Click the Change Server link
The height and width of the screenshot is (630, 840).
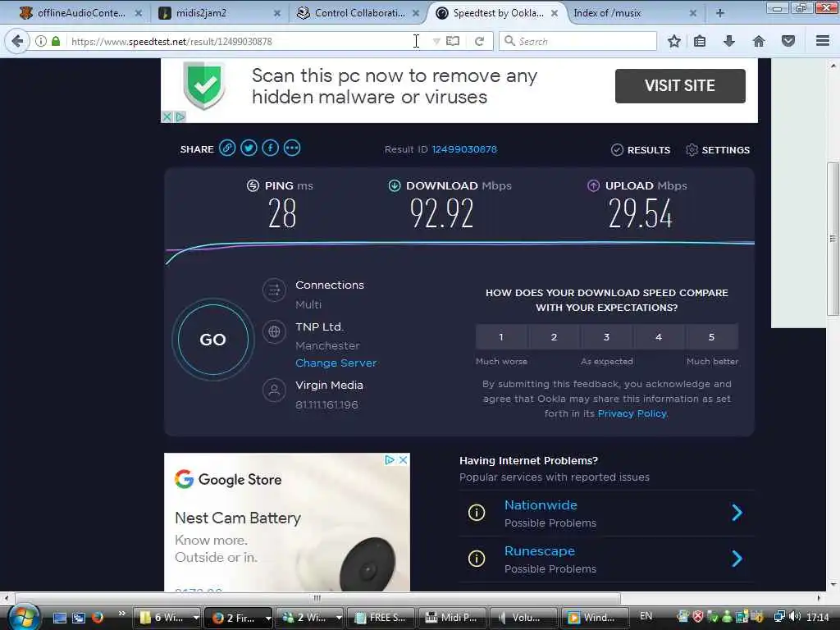336,363
